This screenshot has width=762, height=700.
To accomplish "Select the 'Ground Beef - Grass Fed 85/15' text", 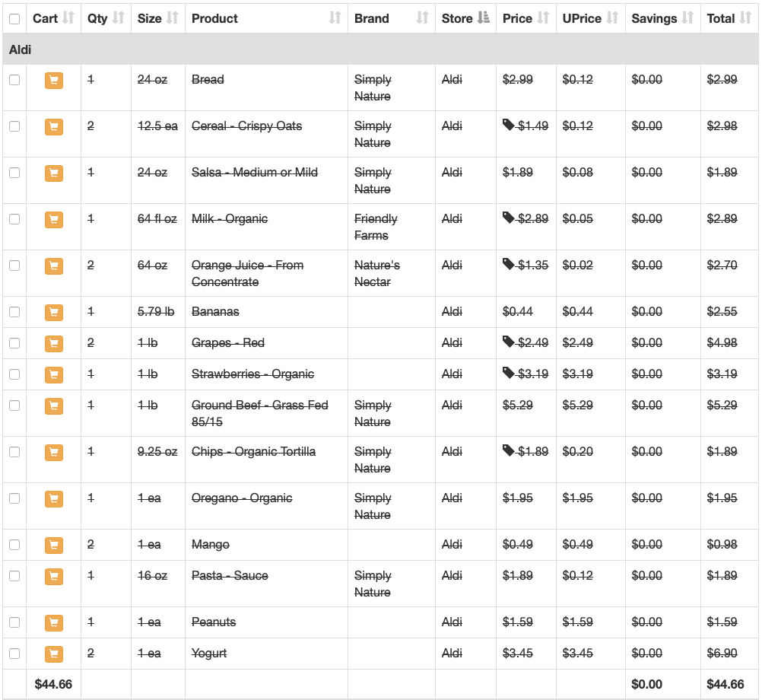I will pos(259,414).
